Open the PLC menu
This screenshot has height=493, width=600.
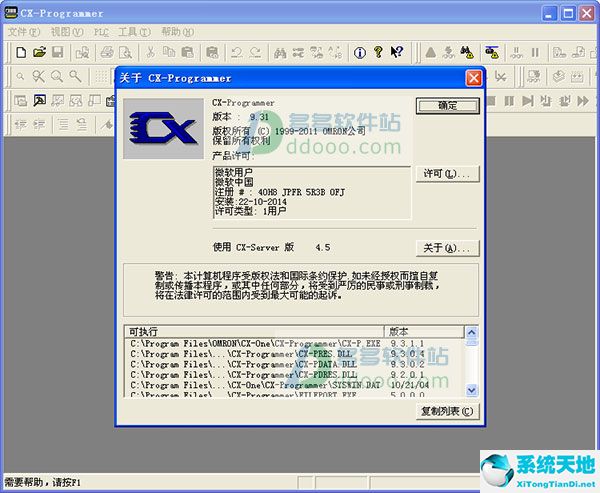(101, 32)
